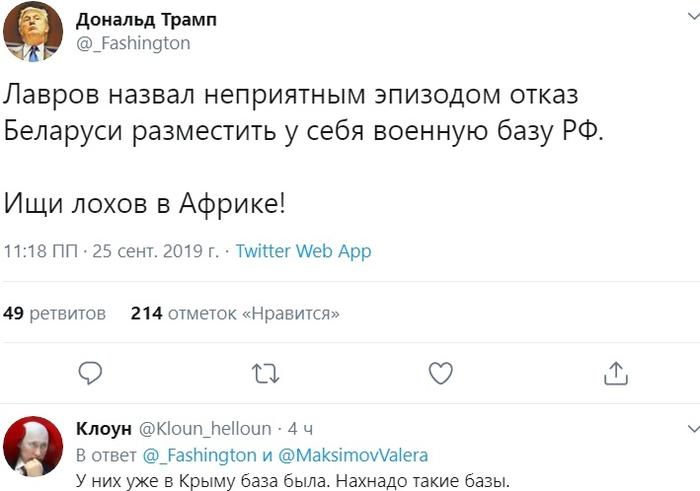View the 49 ретвитов list
The width and height of the screenshot is (700, 491).
coord(55,313)
